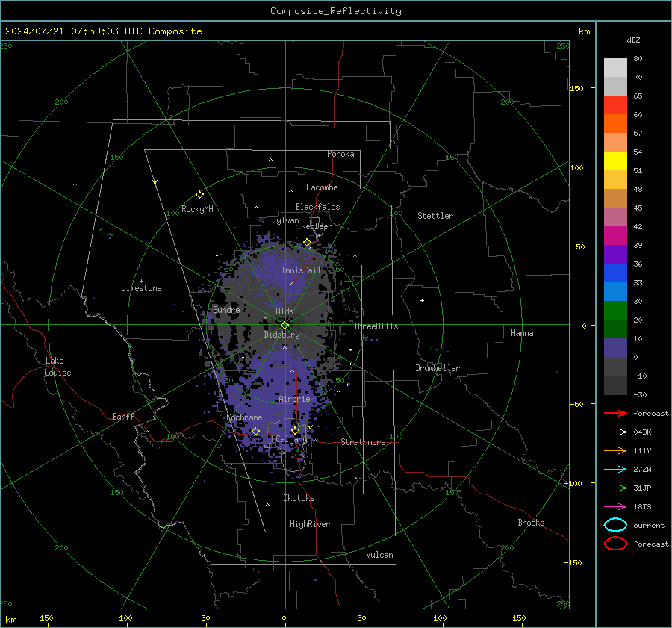The image size is (672, 628).
Task: Click the green 31JP arrow legend icon
Action: tap(615, 488)
